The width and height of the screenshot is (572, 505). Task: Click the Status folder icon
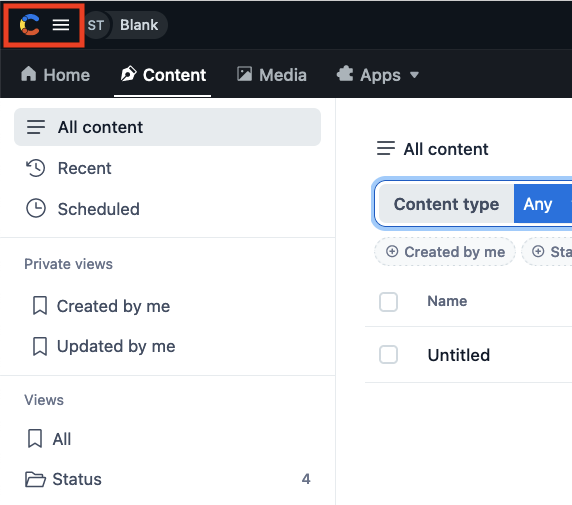(x=35, y=479)
